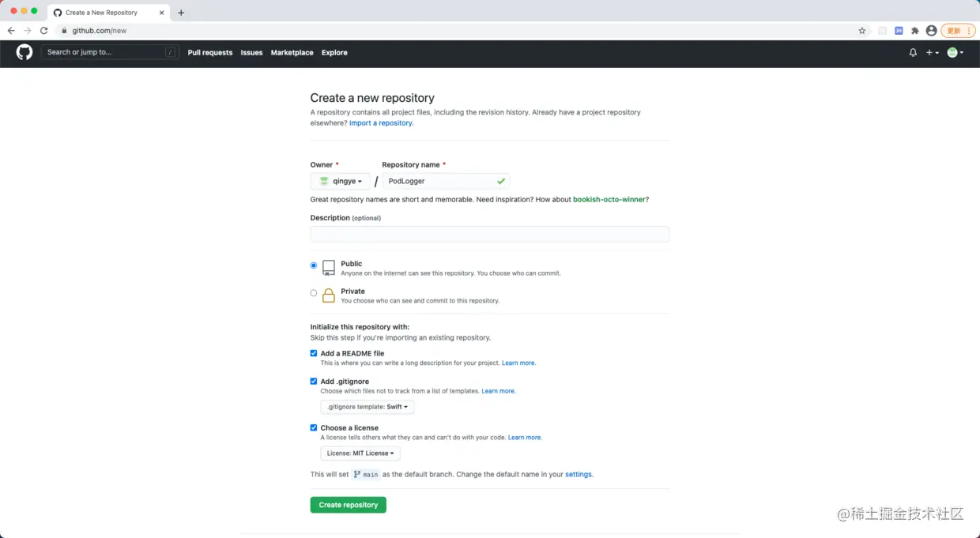This screenshot has height=538, width=980.
Task: Click the Chrome three-dot menu beside update
Action: (970, 31)
